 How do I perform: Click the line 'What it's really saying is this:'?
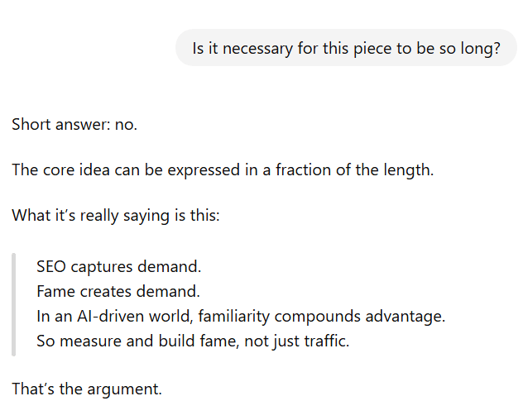pyautogui.click(x=115, y=216)
